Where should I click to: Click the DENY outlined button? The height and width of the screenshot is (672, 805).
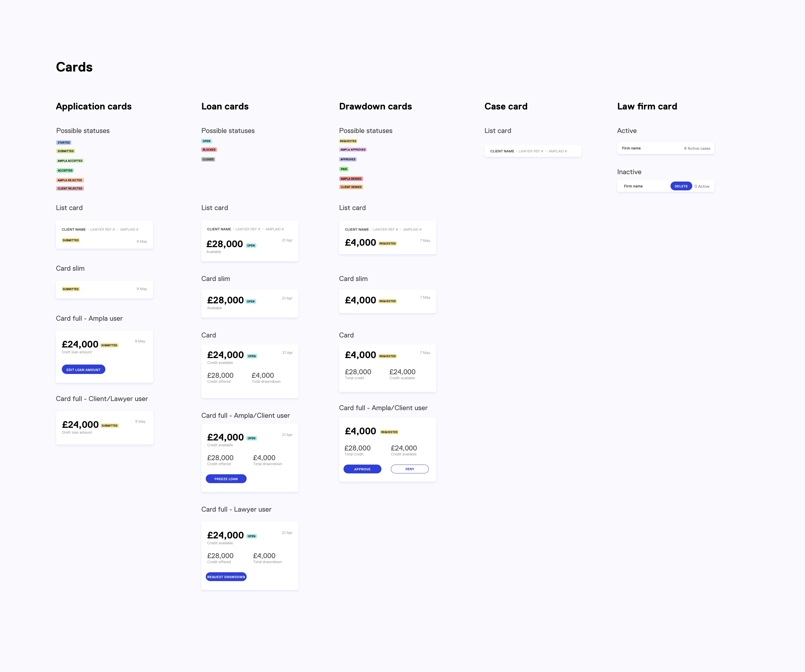tap(409, 469)
